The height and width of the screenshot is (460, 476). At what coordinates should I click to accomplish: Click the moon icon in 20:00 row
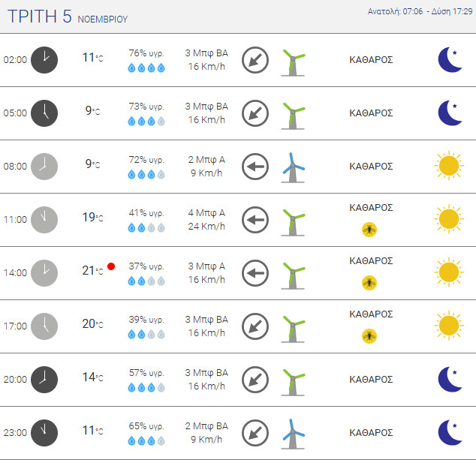[450, 379]
